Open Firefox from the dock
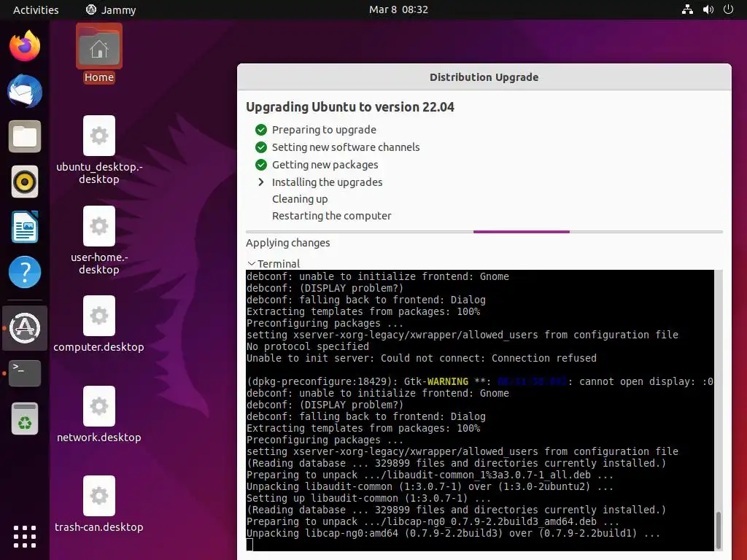 (x=25, y=46)
